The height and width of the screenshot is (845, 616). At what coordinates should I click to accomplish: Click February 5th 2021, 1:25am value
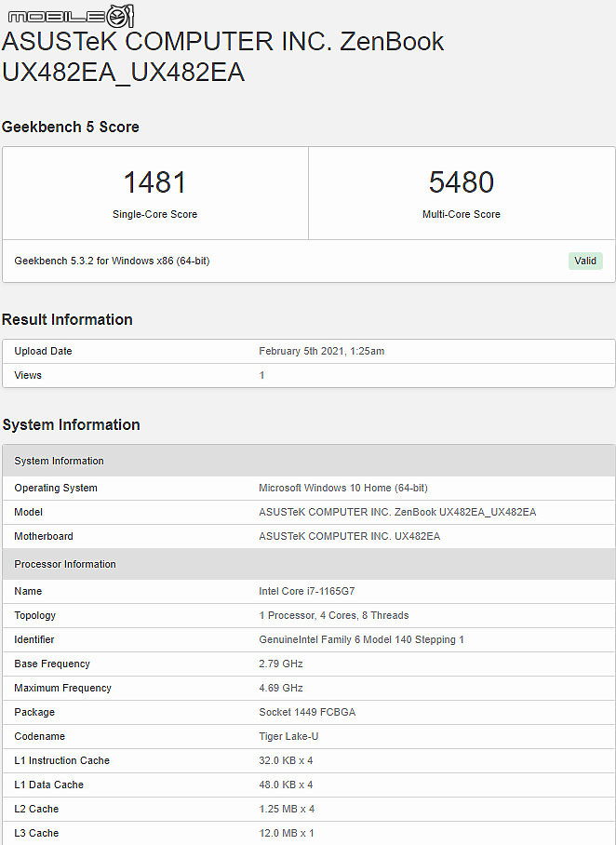coord(322,351)
